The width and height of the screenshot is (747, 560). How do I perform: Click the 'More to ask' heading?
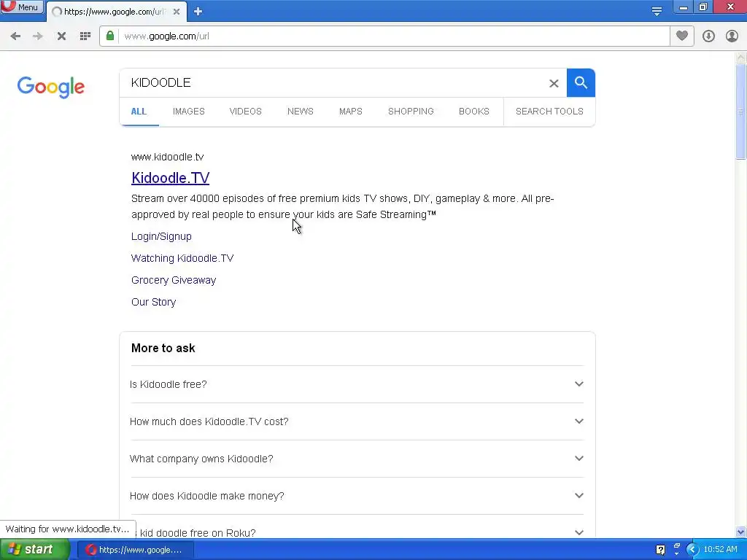pos(163,348)
